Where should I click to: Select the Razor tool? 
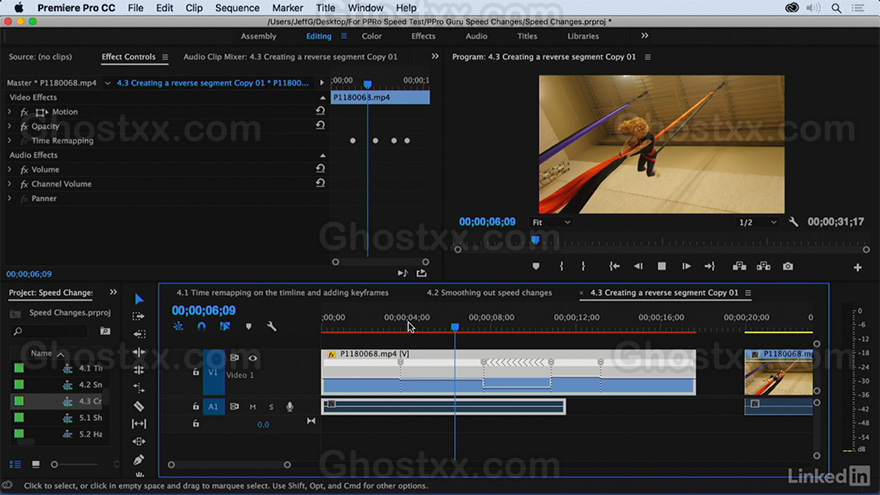click(x=139, y=406)
